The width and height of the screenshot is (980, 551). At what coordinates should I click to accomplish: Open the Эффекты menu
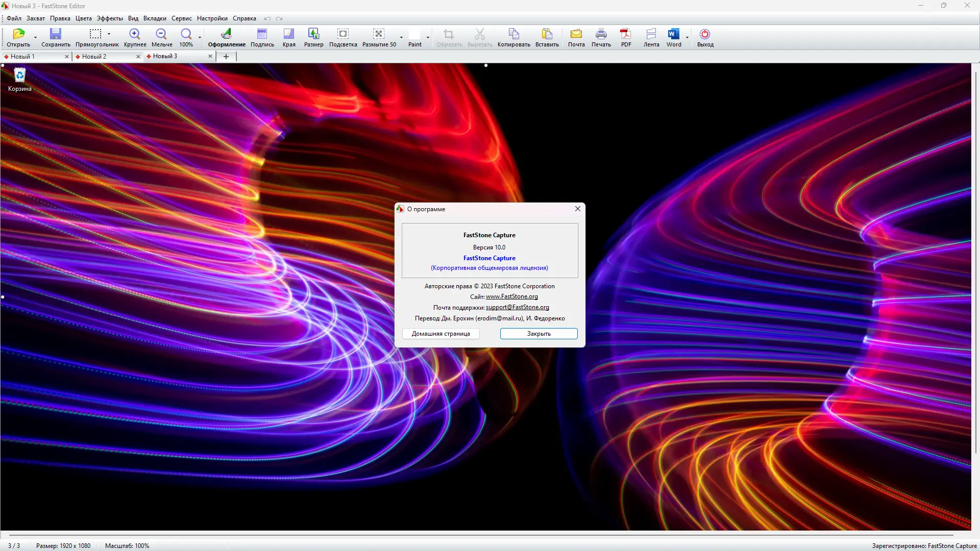coord(110,18)
